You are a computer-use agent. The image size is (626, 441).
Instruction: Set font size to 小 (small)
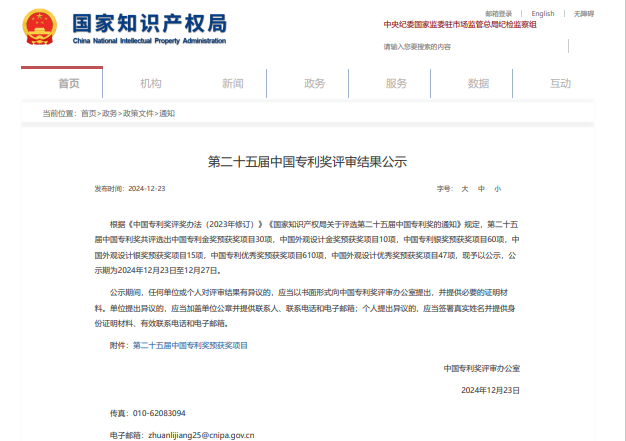497,188
